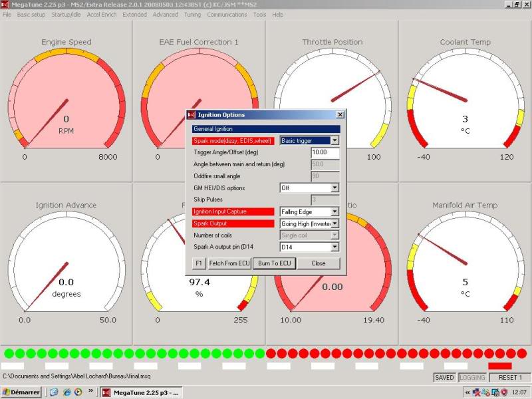Click the SAVED status indicator
Image resolution: width=532 pixels, height=399 pixels.
[x=444, y=377]
